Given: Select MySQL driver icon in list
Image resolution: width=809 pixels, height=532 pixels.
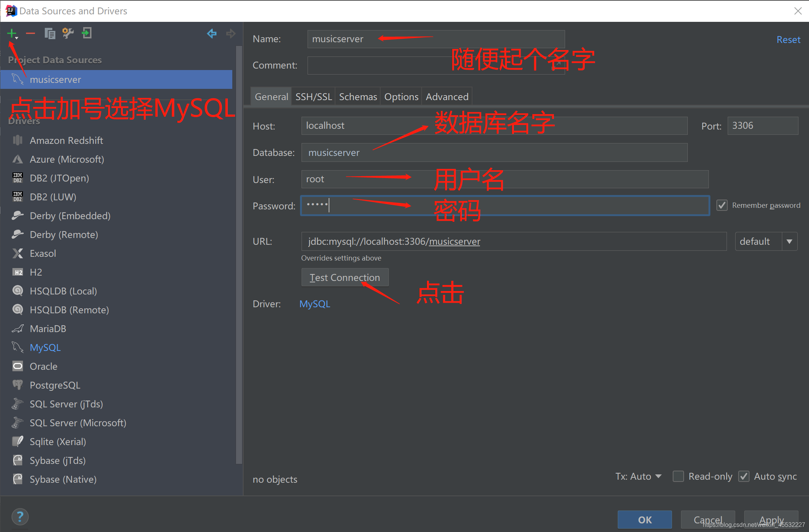Looking at the screenshot, I should pos(18,348).
